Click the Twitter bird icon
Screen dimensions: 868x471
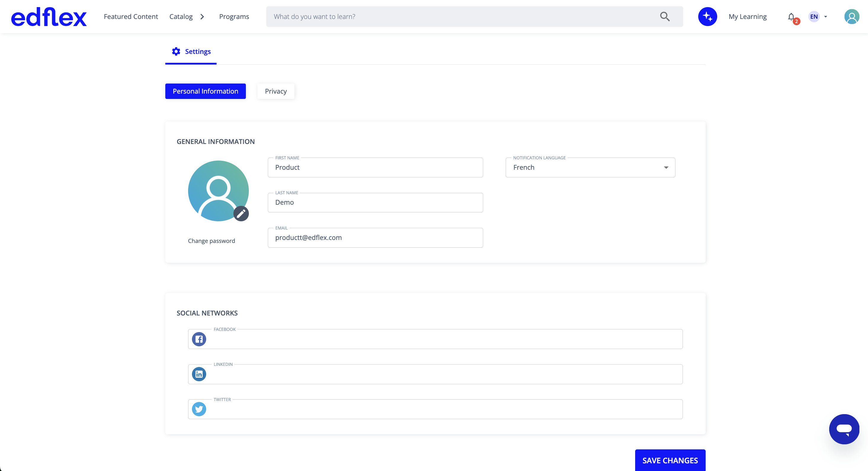pos(199,409)
